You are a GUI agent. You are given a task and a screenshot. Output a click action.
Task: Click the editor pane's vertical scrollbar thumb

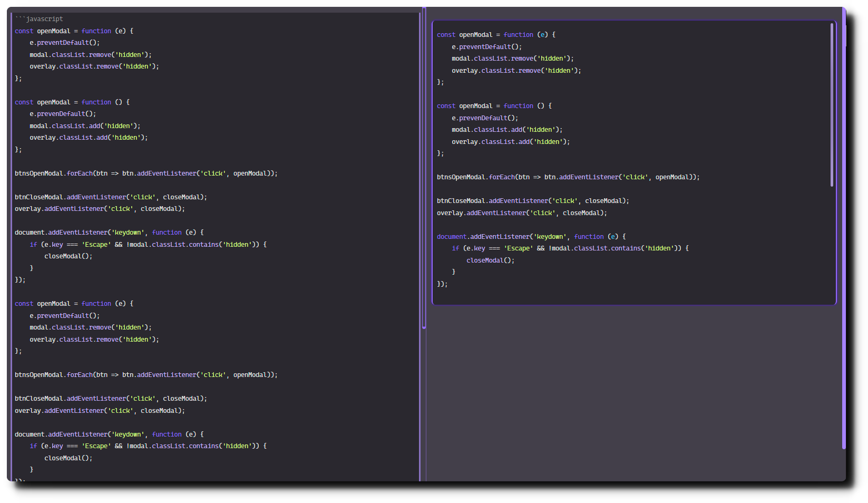tap(424, 169)
